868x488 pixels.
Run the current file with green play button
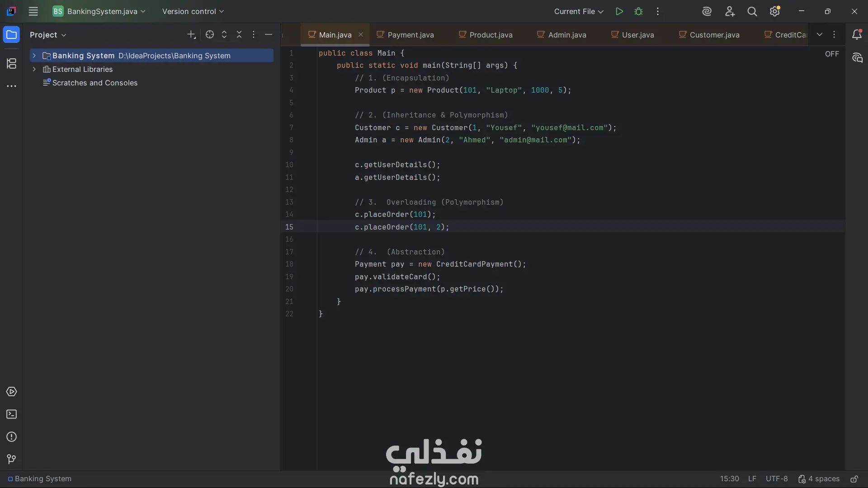[x=619, y=12]
